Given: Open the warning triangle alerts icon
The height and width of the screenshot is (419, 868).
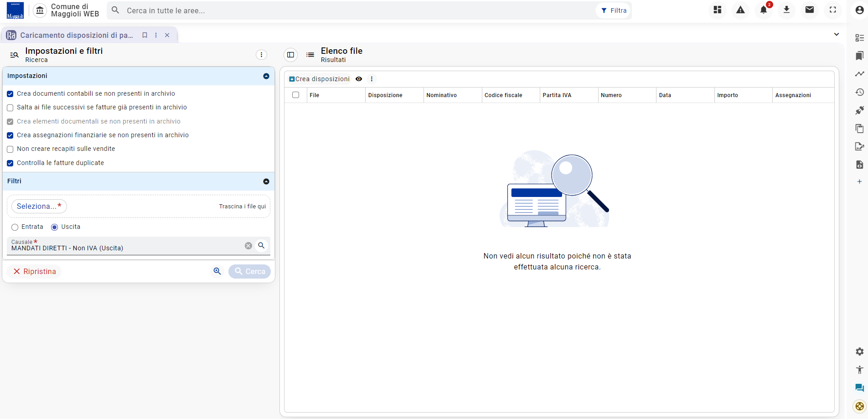Looking at the screenshot, I should point(740,10).
